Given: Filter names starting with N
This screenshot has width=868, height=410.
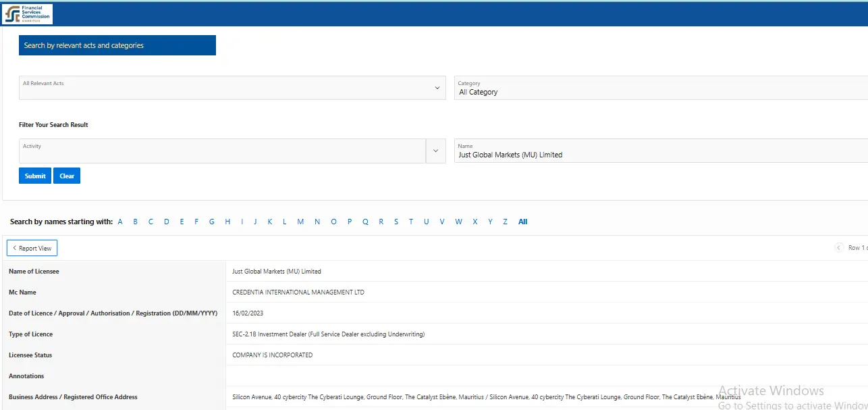Looking at the screenshot, I should [x=317, y=222].
